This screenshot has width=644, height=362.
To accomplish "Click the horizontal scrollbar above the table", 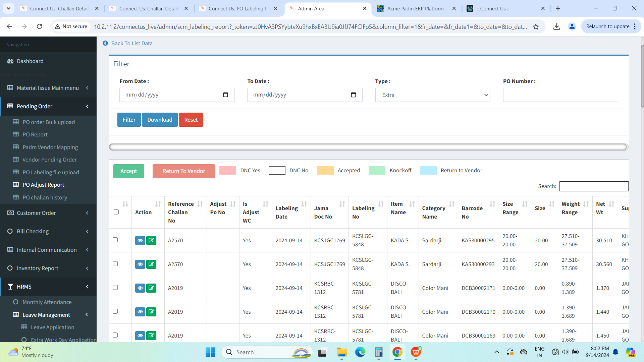I will pos(368,147).
